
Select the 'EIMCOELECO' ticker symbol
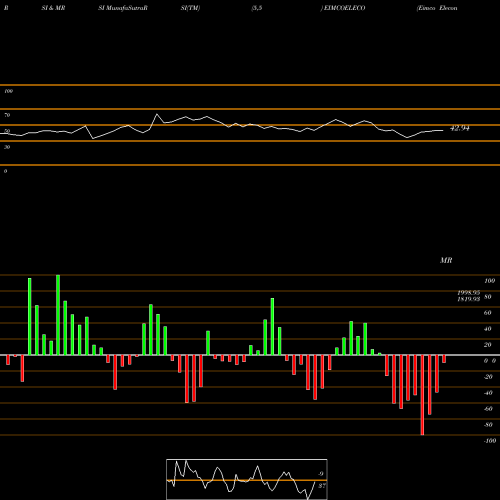pos(344,8)
